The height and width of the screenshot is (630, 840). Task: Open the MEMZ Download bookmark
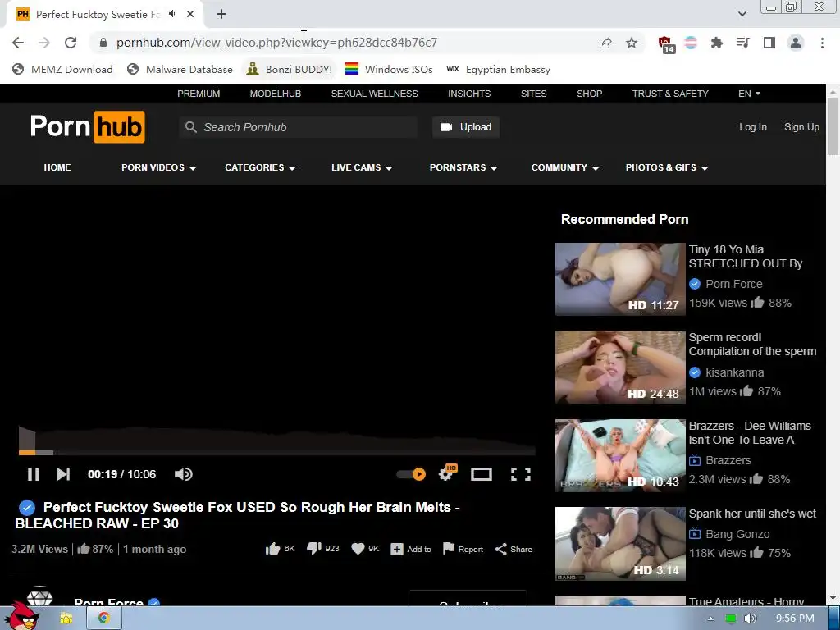coord(62,69)
